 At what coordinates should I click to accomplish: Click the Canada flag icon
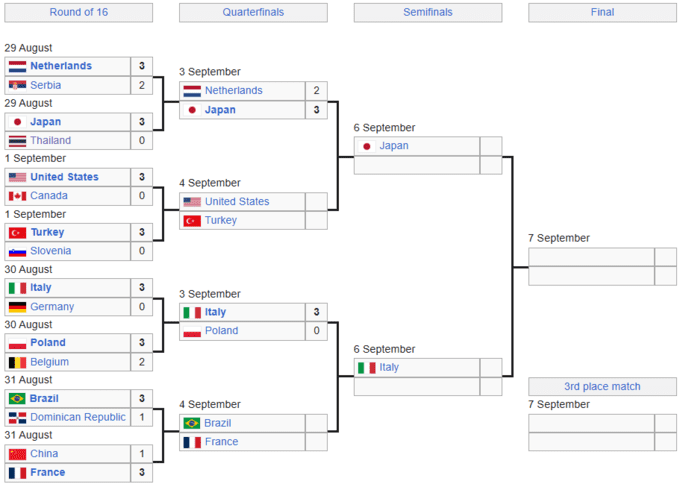tap(17, 196)
